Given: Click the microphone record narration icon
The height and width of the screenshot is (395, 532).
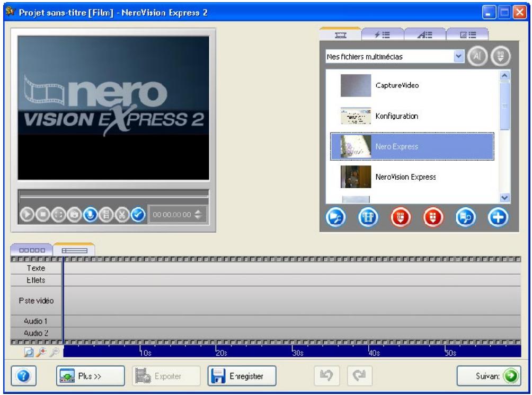Looking at the screenshot, I should [90, 215].
